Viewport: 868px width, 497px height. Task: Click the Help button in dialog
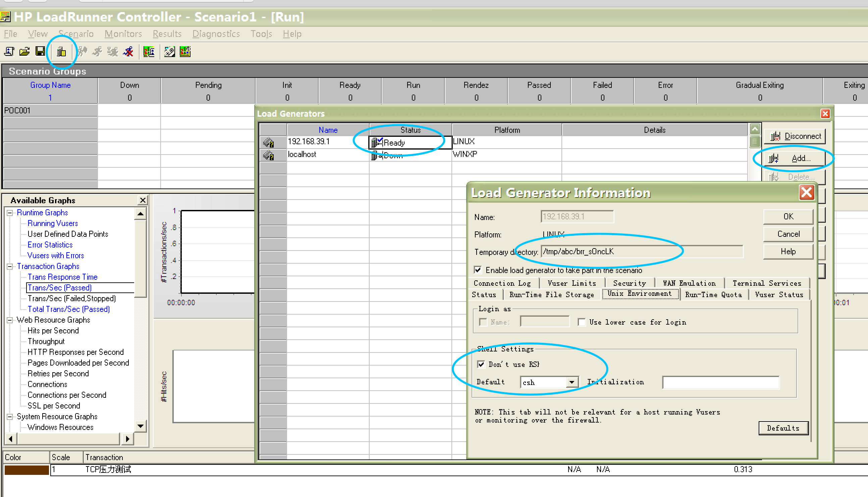coord(788,251)
